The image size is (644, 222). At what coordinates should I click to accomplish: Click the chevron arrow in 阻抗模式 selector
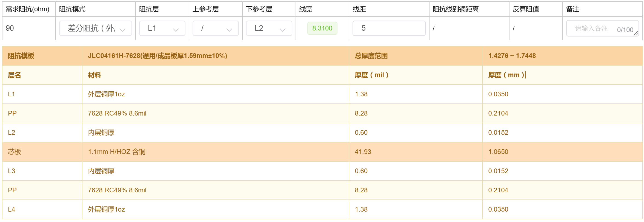pyautogui.click(x=122, y=30)
